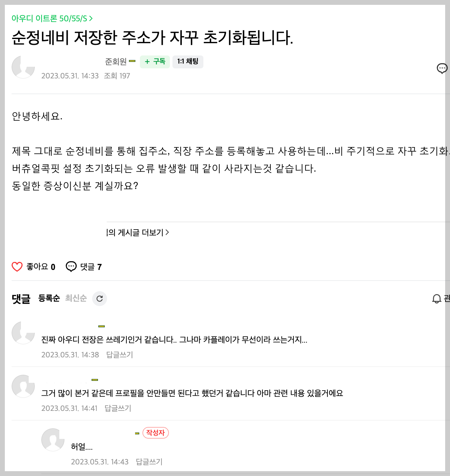Switch comment sorting to 최신순
Image resolution: width=450 pixels, height=476 pixels.
click(x=76, y=298)
